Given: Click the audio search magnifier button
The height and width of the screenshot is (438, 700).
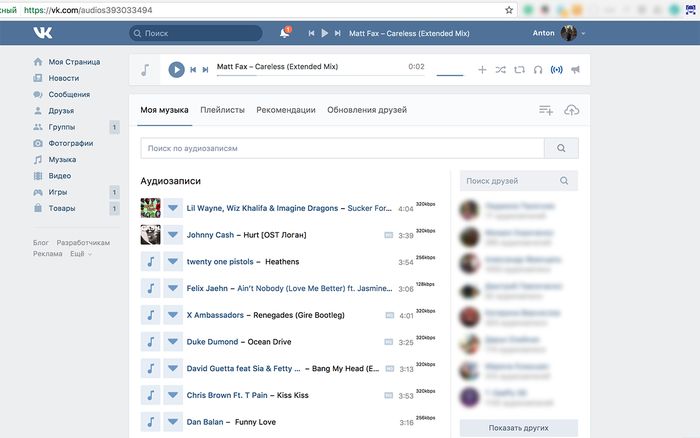Looking at the screenshot, I should tap(561, 148).
